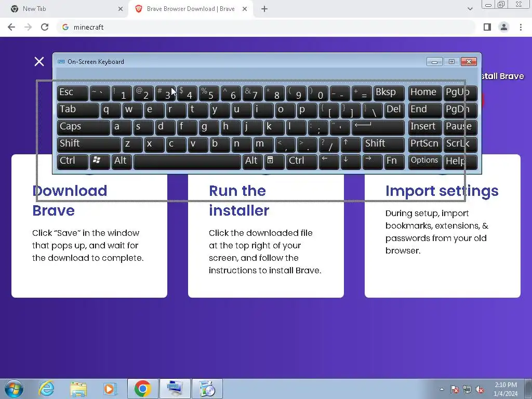This screenshot has width=532, height=399.
Task: Switch to the New Tab tab
Action: click(64, 9)
